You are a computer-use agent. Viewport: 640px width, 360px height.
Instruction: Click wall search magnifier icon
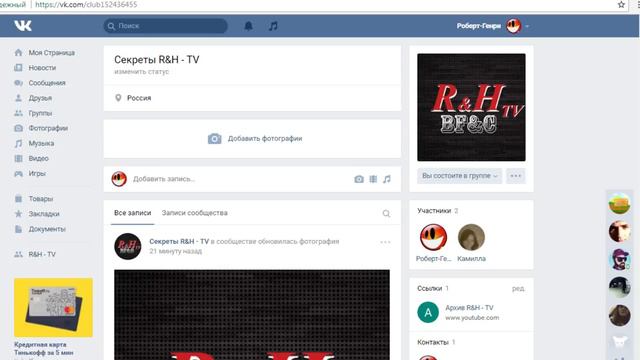tap(386, 213)
